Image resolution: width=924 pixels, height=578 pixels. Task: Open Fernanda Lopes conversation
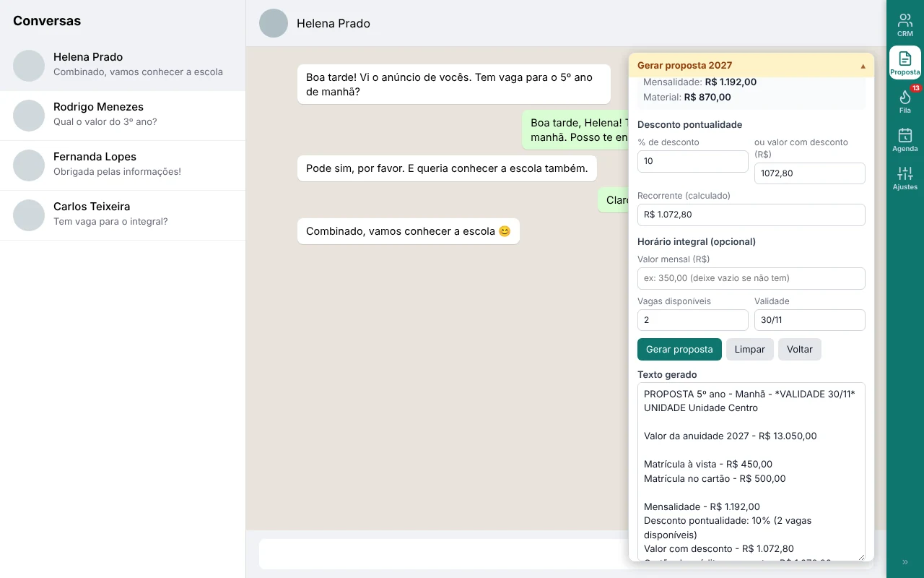pyautogui.click(x=123, y=165)
